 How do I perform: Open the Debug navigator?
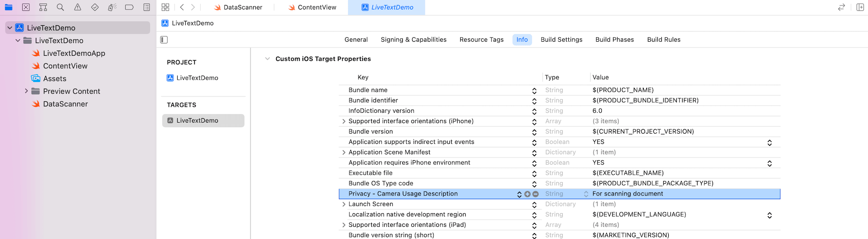tap(112, 7)
